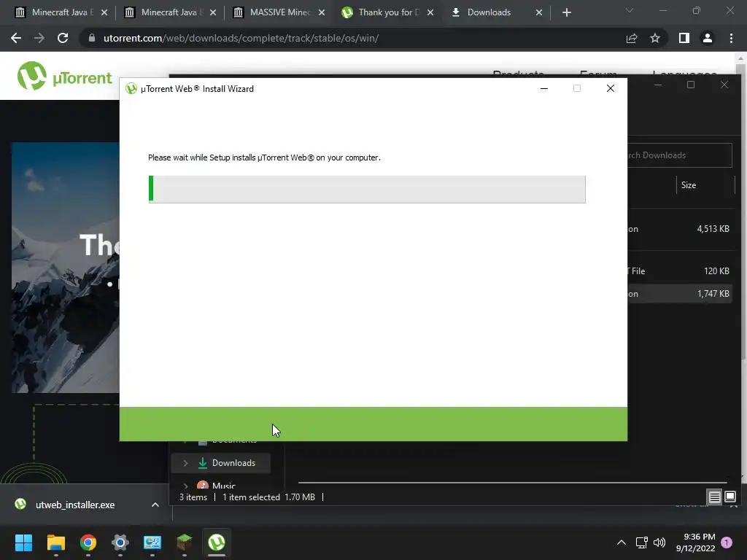This screenshot has height=560, width=747.
Task: Switch Explorer to details view icon
Action: click(715, 497)
